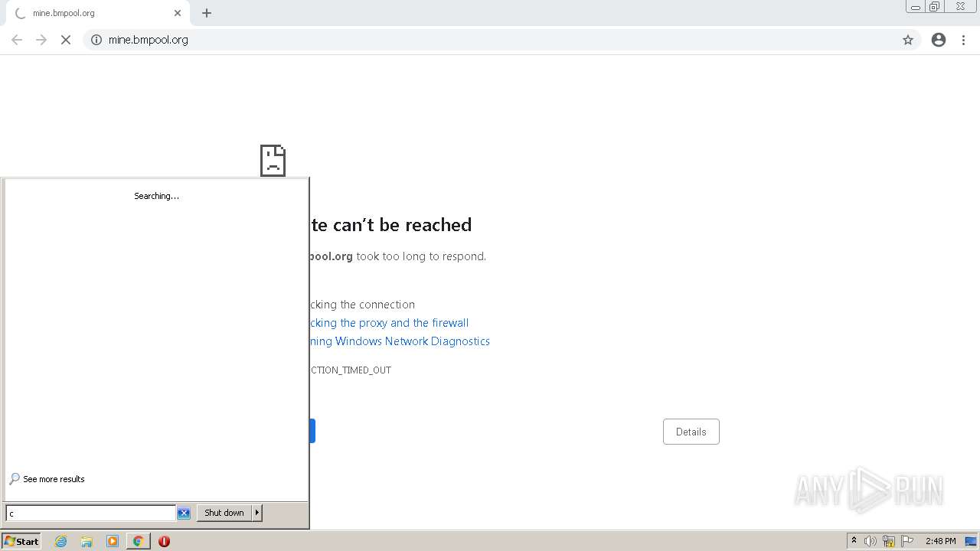This screenshot has height=551, width=980.
Task: Clear the Start menu search text
Action: tap(184, 514)
